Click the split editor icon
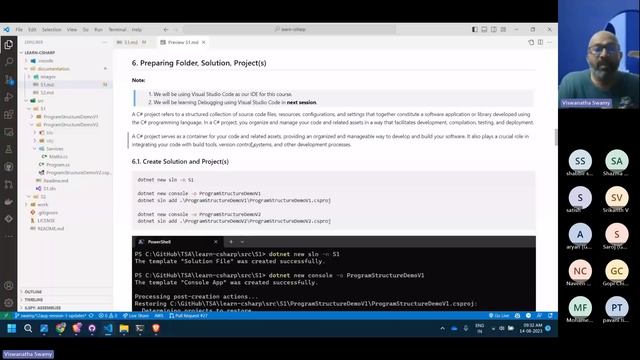 [540, 42]
